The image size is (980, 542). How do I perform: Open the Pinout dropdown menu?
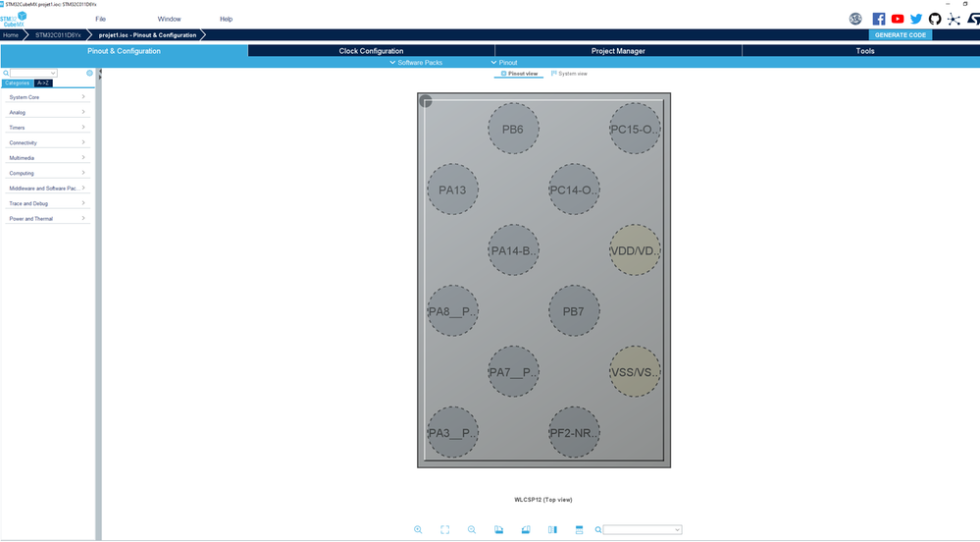tap(504, 63)
